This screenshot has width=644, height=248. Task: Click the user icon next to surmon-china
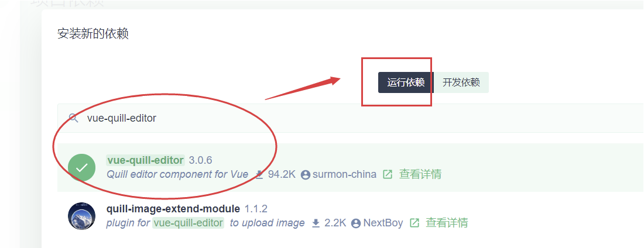point(305,175)
